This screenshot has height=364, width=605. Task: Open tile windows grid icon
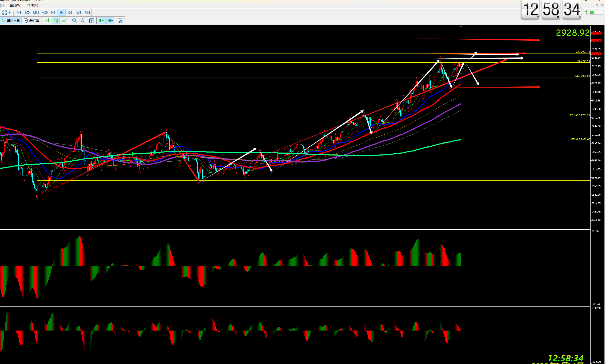click(x=92, y=21)
